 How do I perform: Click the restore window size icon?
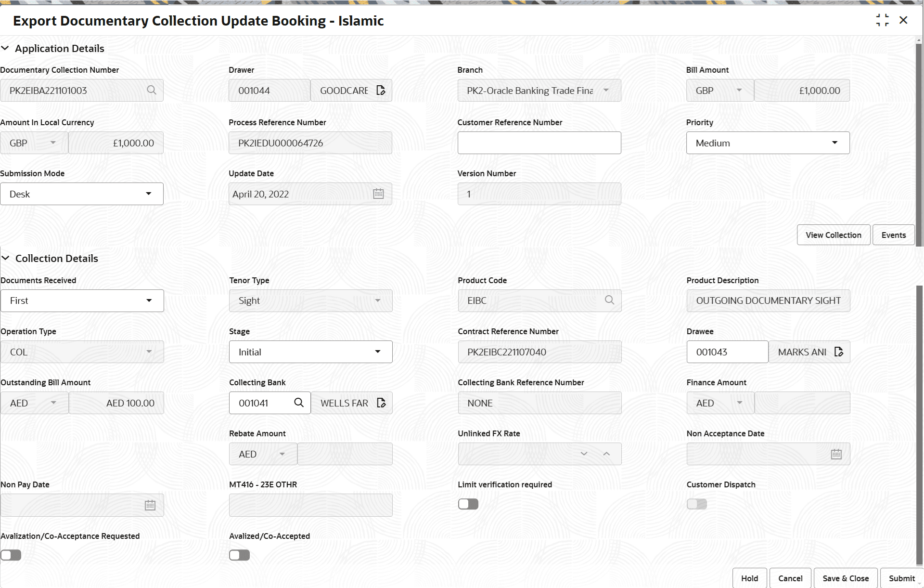pyautogui.click(x=883, y=20)
